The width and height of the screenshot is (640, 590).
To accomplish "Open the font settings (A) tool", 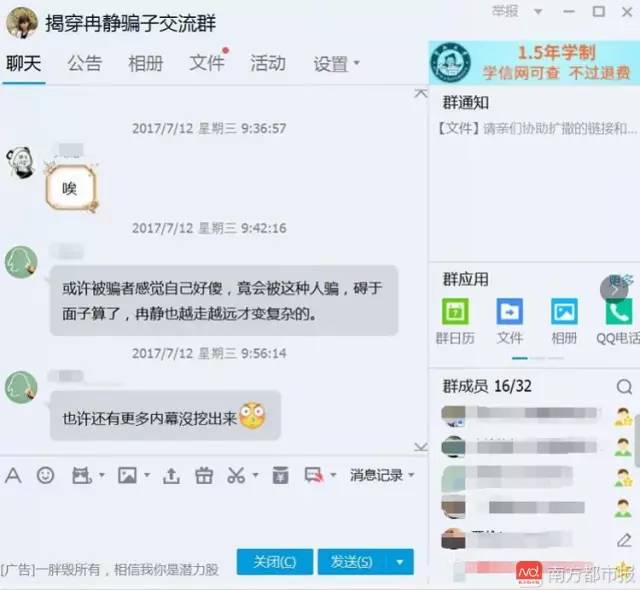I will 13,475.
